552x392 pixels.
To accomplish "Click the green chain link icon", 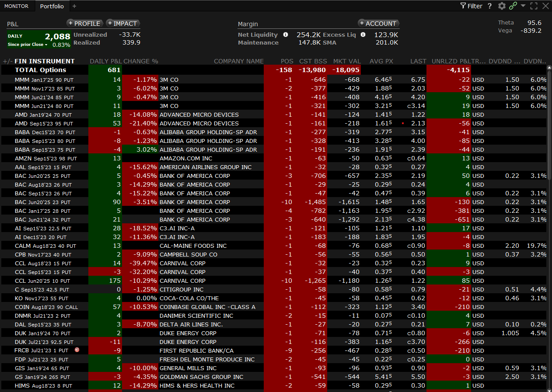I will (513, 6).
